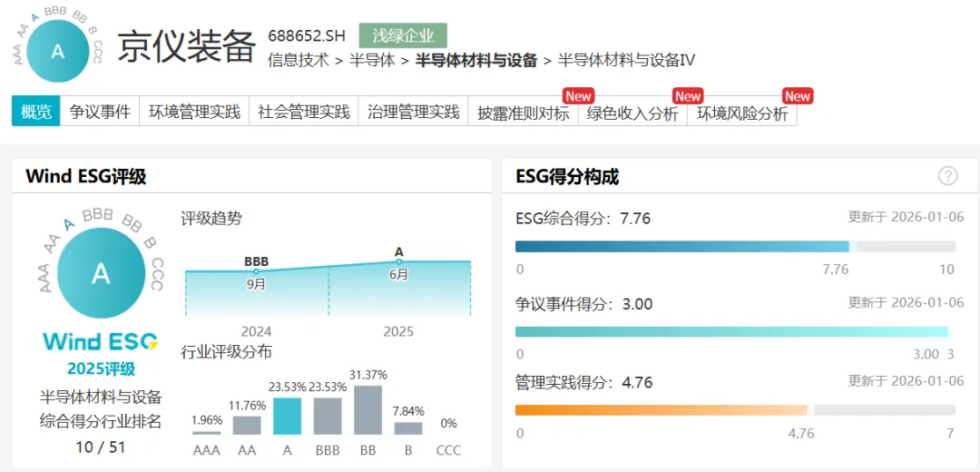This screenshot has height=472, width=980.
Task: Click the BBB 9月 trend point
Action: point(256,271)
